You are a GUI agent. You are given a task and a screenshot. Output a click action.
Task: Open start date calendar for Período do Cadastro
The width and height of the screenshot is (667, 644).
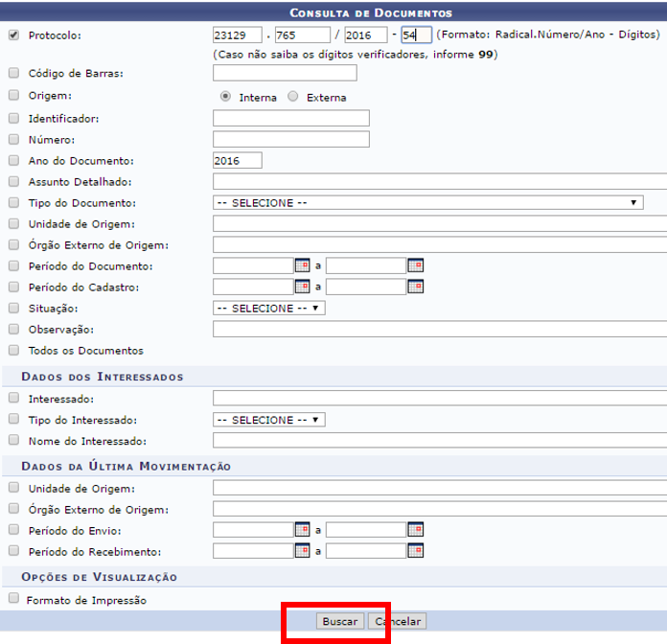(x=302, y=287)
